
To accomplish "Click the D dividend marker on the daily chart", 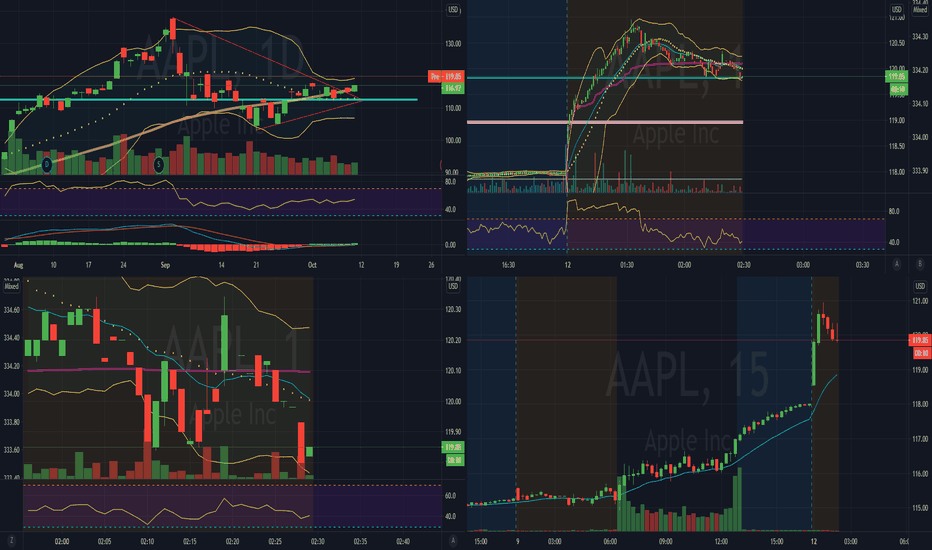I will tap(46, 164).
